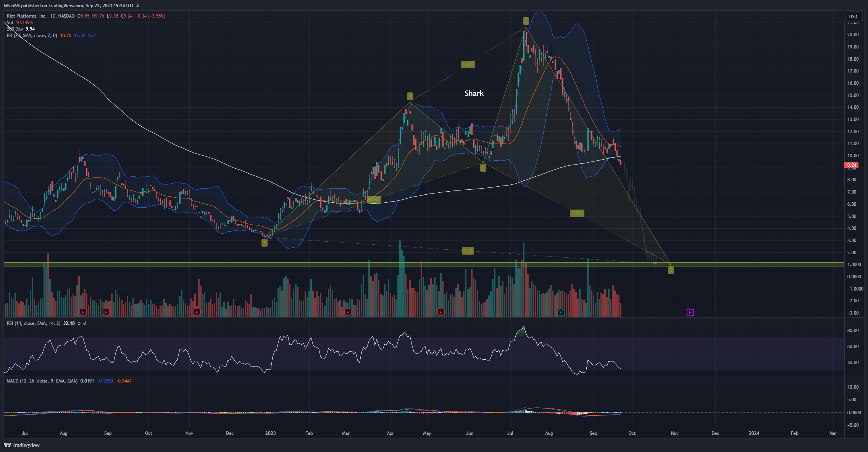Click the Shark pattern point C marker
Viewport: 868px width, 452px height.
click(x=526, y=21)
